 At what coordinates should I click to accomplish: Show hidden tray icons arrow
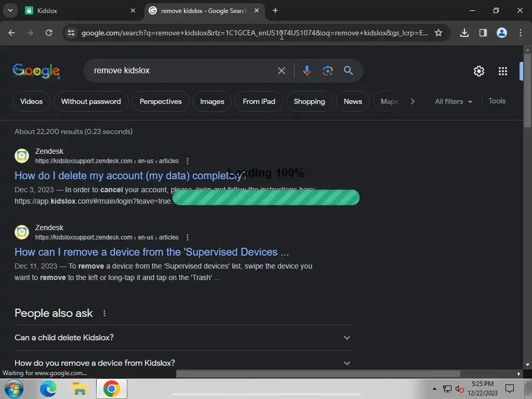435,389
